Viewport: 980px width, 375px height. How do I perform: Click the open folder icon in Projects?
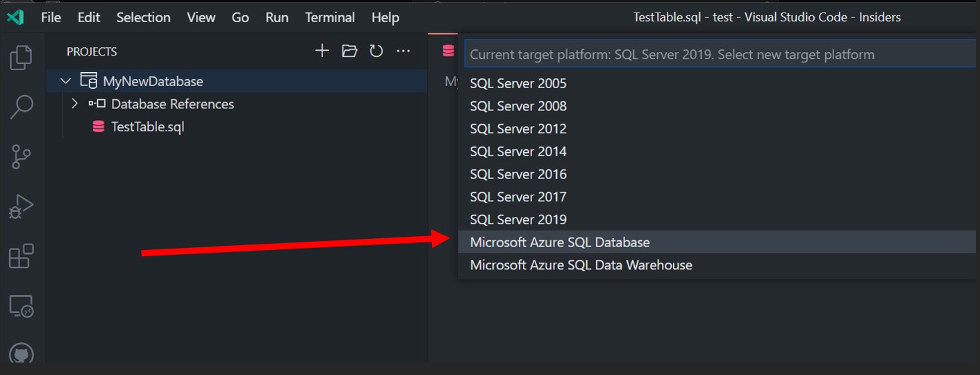pyautogui.click(x=349, y=51)
